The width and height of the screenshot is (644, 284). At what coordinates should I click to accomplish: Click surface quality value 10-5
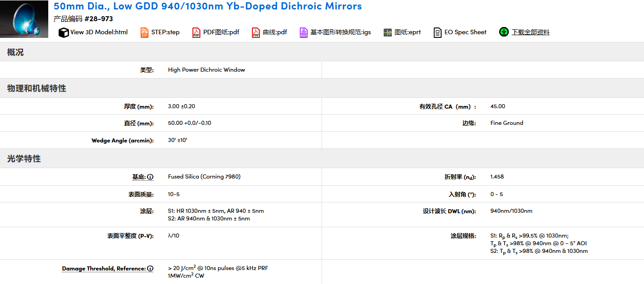(174, 194)
